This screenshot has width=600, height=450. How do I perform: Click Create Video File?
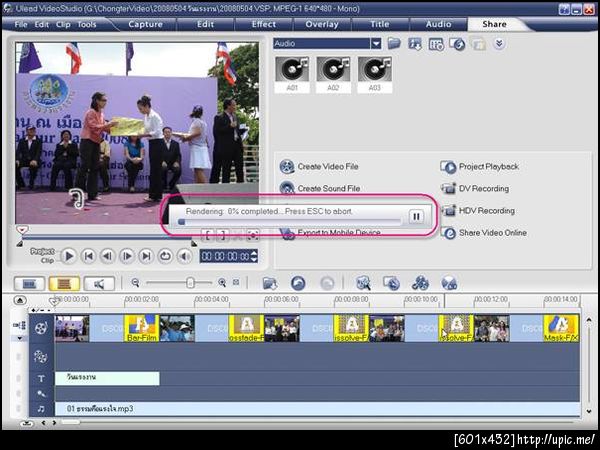319,166
